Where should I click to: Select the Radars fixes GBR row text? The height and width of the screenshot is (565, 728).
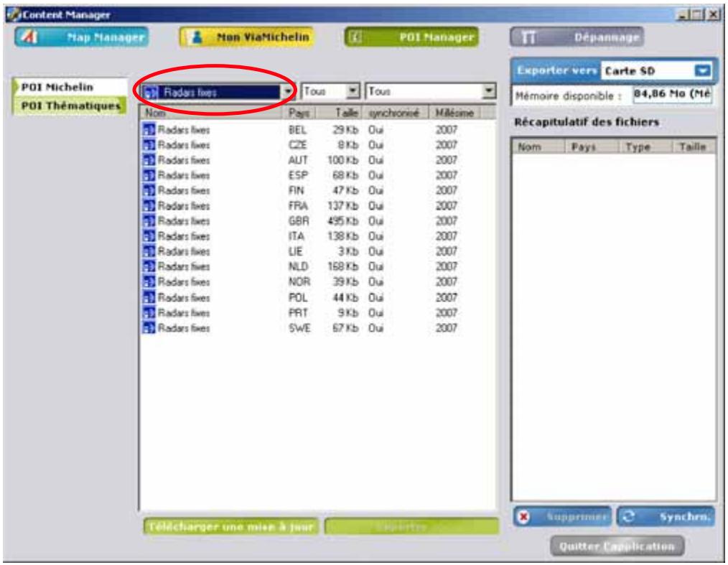184,221
